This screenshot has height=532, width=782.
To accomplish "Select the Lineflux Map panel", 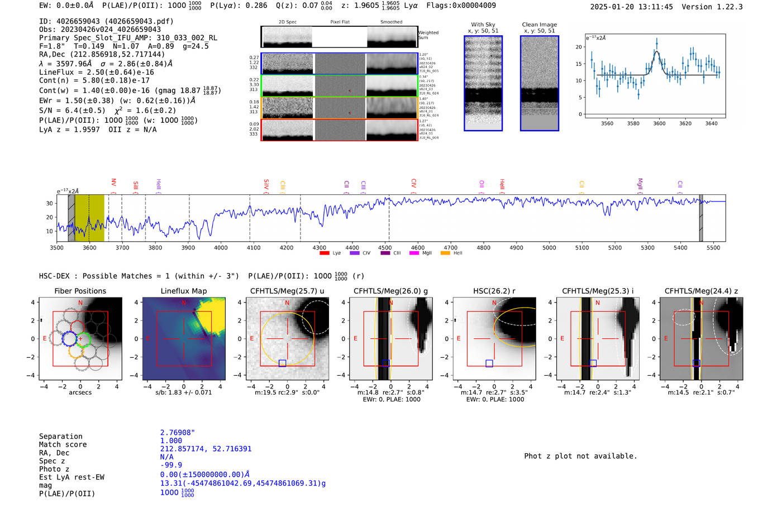I will [x=184, y=339].
